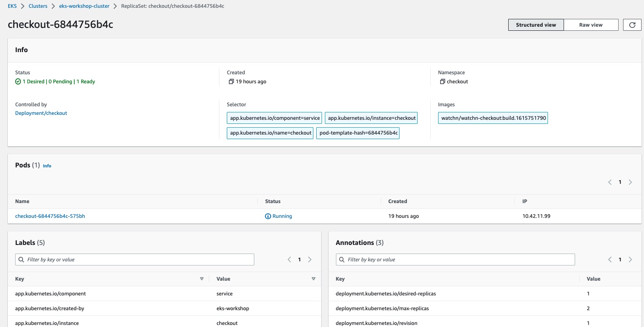Open eks-workshop-cluster breadcrumb
644x327 pixels.
tap(84, 6)
